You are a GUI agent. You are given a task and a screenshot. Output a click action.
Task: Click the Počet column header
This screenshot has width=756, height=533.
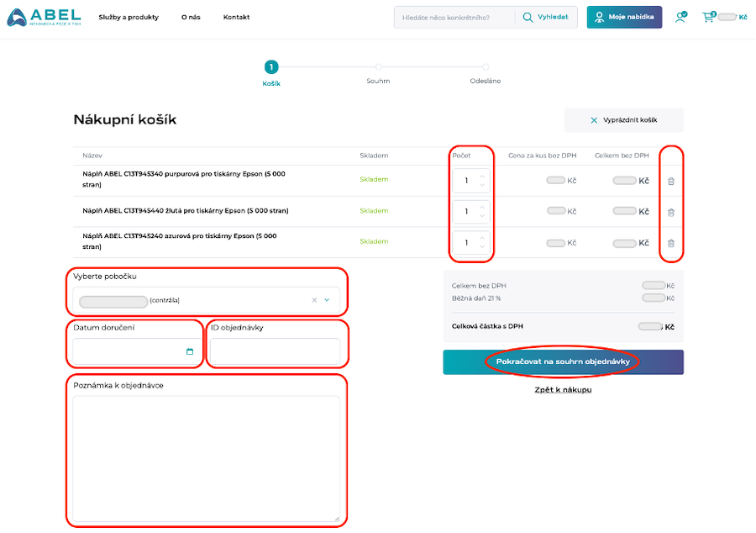(x=461, y=156)
